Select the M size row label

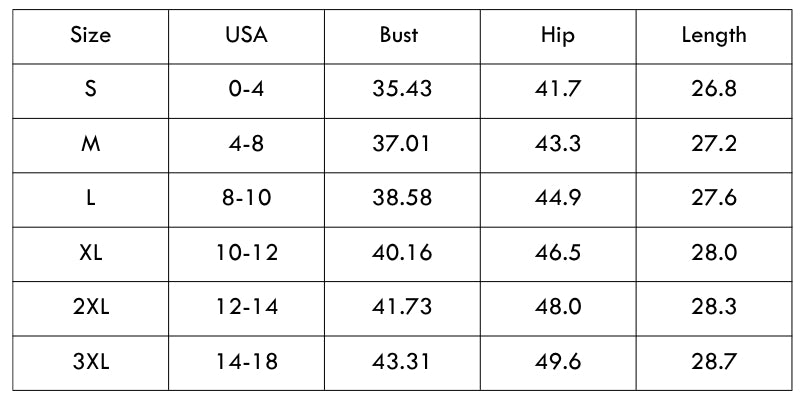[x=91, y=143]
